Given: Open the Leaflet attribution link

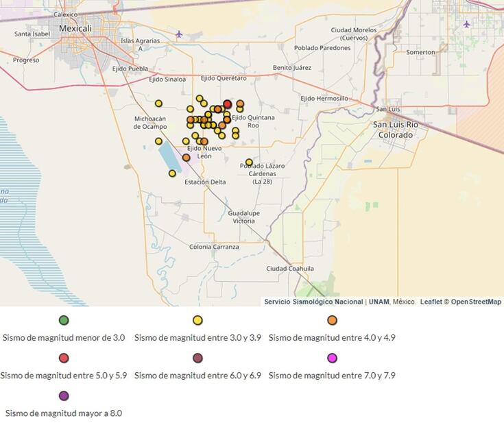Looking at the screenshot, I should pos(431,302).
